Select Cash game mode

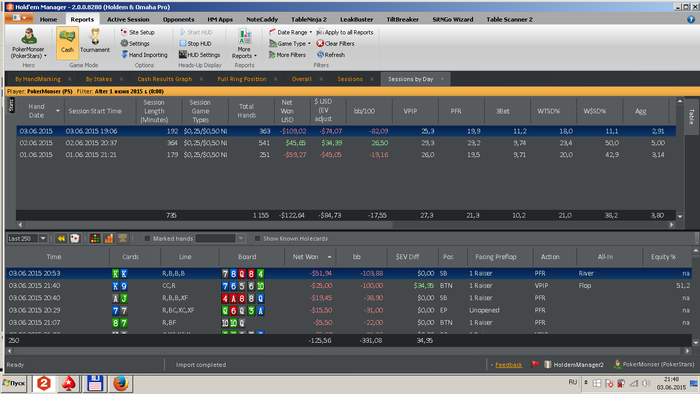tap(67, 42)
